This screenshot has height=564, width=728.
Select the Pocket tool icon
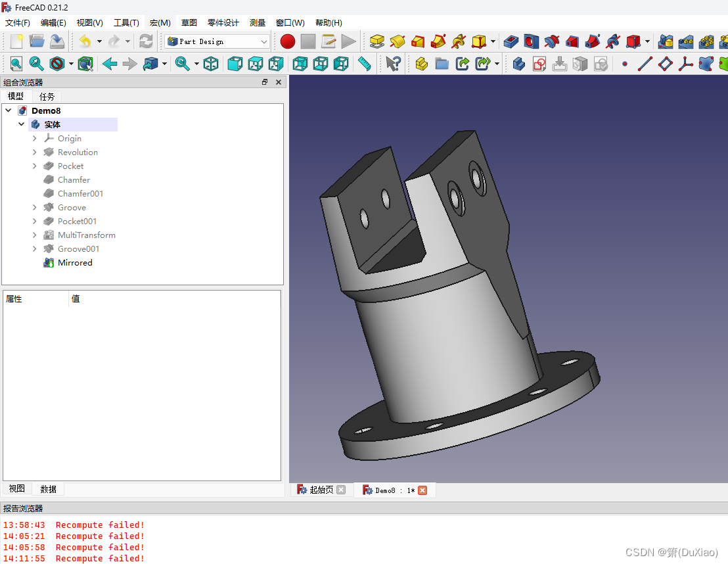(x=511, y=41)
